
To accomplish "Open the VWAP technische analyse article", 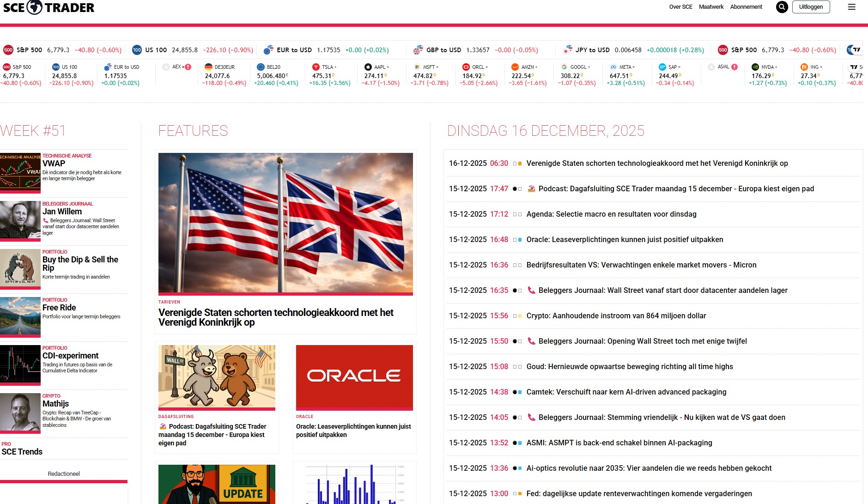I will 54,164.
